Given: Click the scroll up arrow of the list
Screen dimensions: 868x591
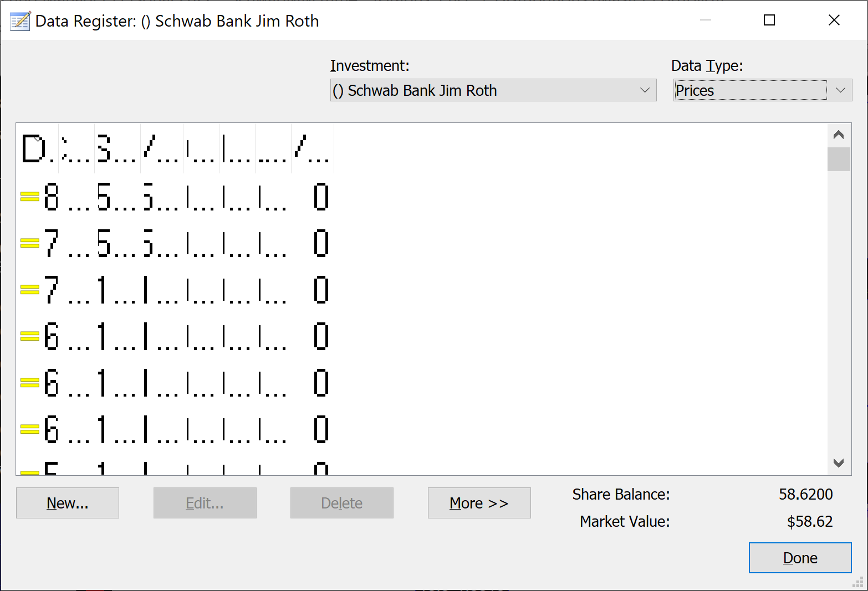Looking at the screenshot, I should point(839,135).
